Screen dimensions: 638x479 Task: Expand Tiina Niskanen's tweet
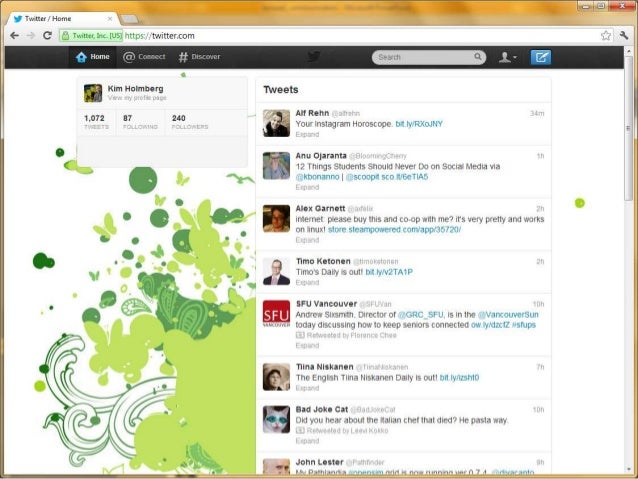coord(307,388)
